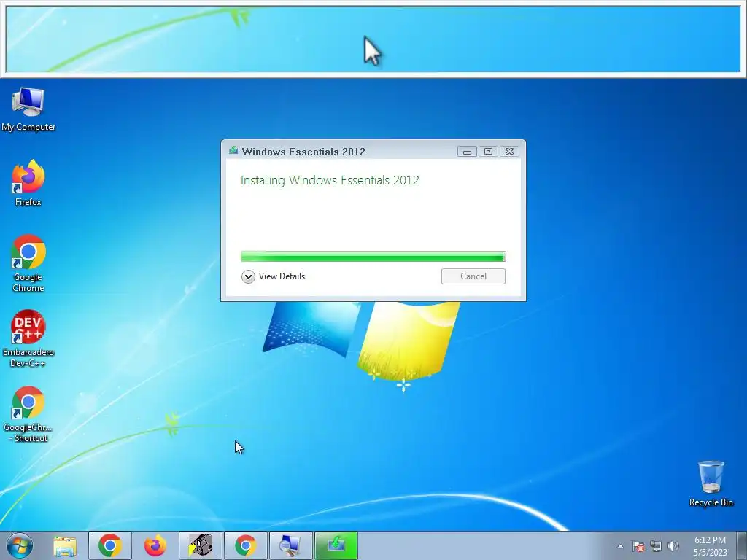Open the Magnifier taskbar button
The height and width of the screenshot is (560, 747).
[x=291, y=545]
